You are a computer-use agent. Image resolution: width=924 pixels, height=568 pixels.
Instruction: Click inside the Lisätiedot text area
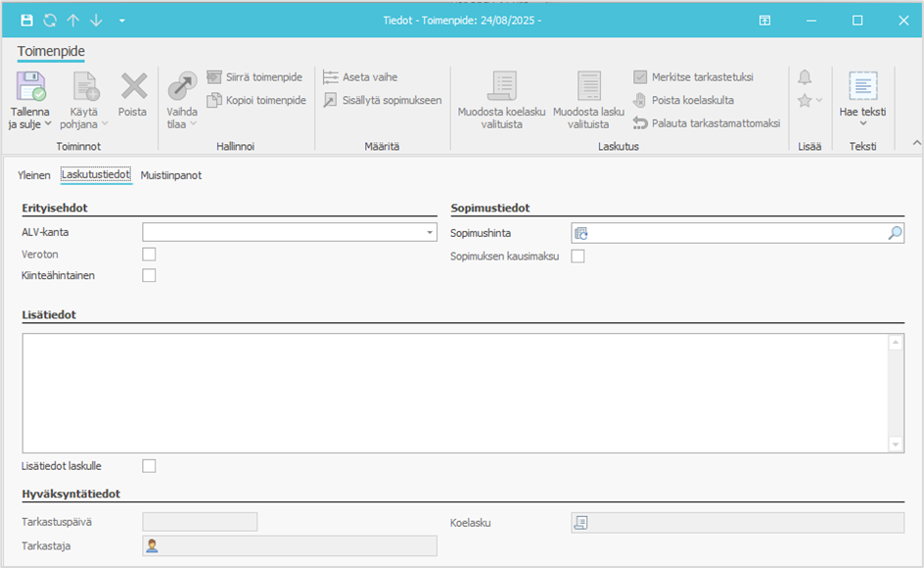point(455,392)
